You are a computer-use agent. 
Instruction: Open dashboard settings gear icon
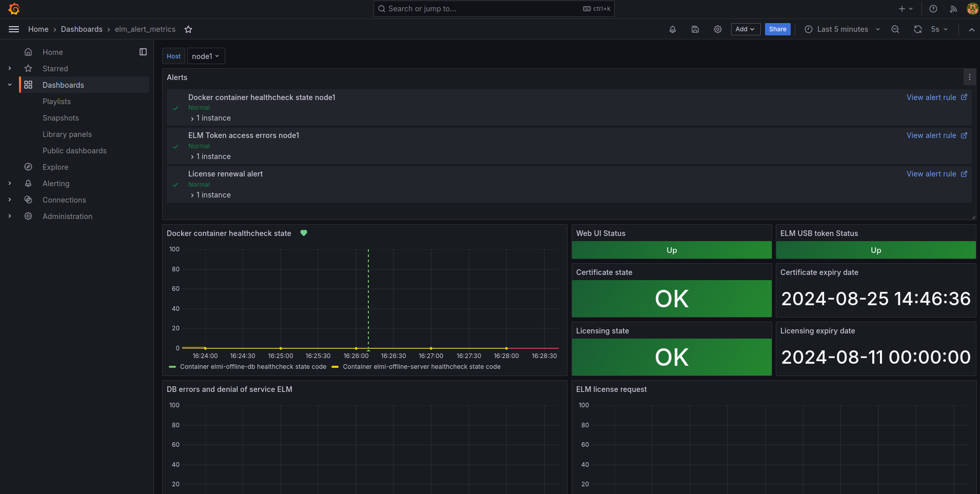tap(718, 29)
